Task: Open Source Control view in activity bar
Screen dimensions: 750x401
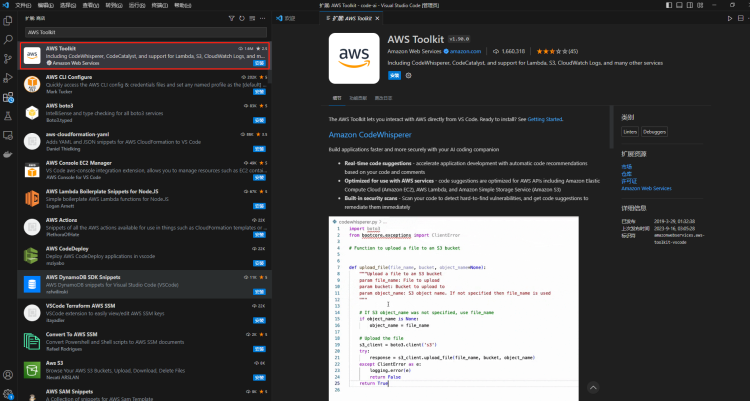Action: pos(8,58)
